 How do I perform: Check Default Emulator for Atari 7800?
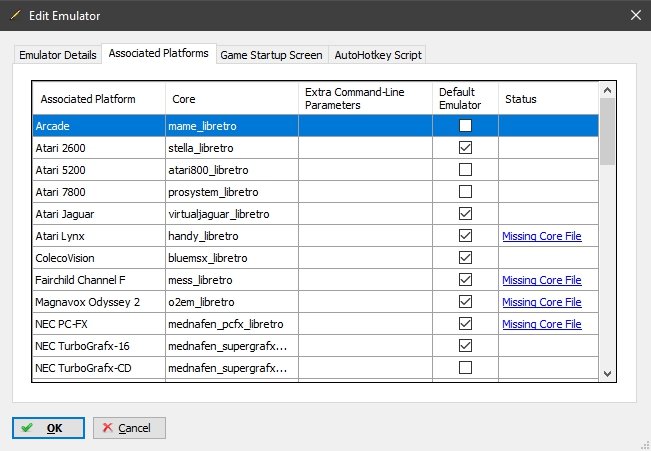[465, 191]
